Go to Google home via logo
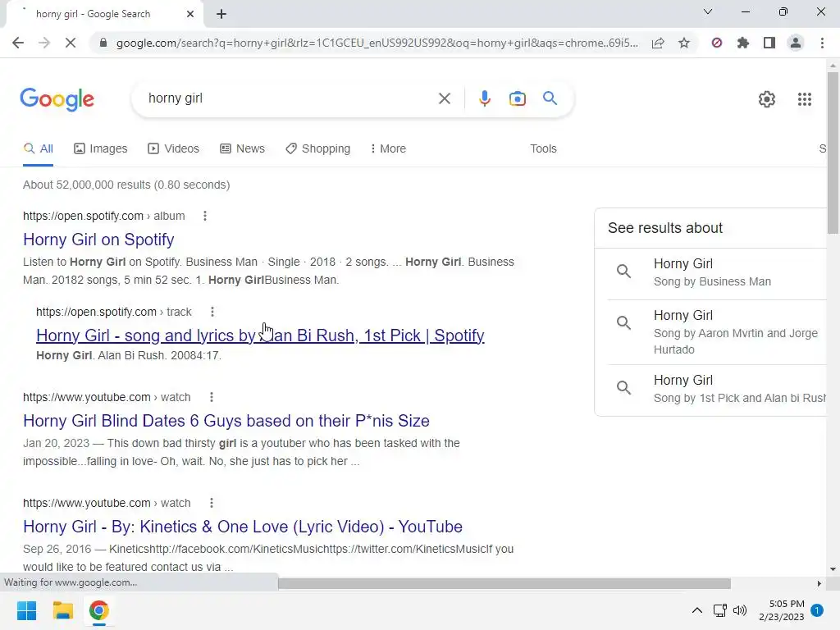The image size is (840, 630). point(57,99)
